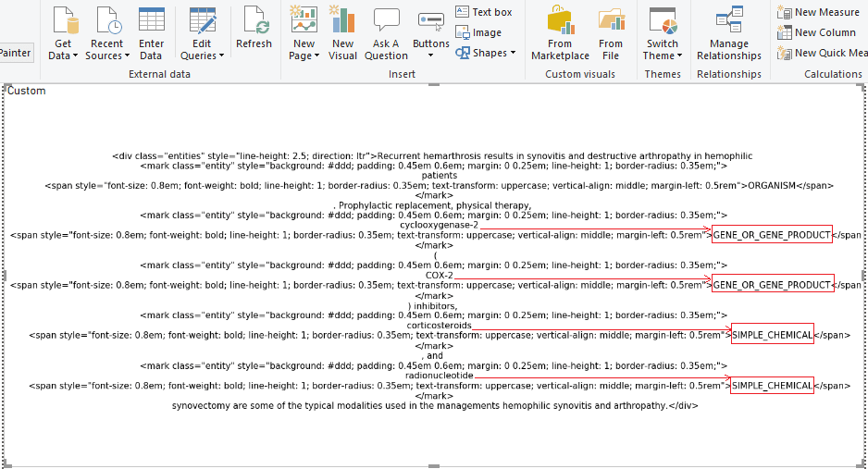This screenshot has width=868, height=469.
Task: Expand the Buttons dropdown arrow
Action: (430, 56)
